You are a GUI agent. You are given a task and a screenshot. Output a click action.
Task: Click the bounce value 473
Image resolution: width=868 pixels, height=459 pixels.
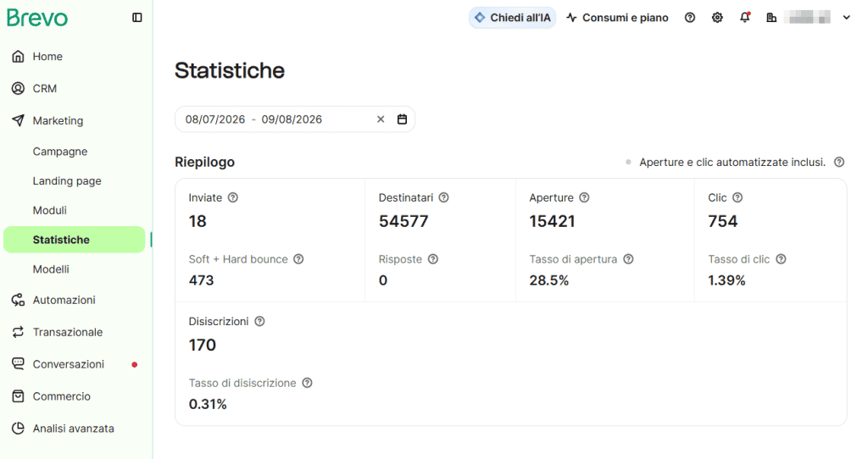click(201, 280)
